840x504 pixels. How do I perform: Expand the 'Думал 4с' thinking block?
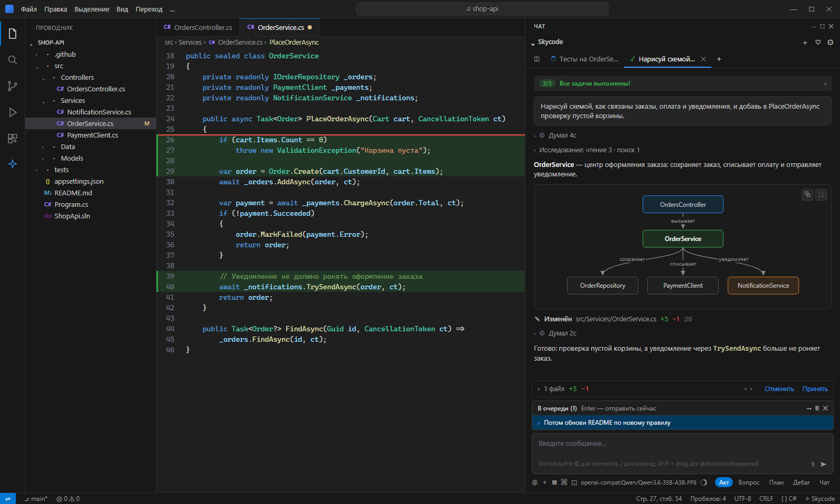562,135
